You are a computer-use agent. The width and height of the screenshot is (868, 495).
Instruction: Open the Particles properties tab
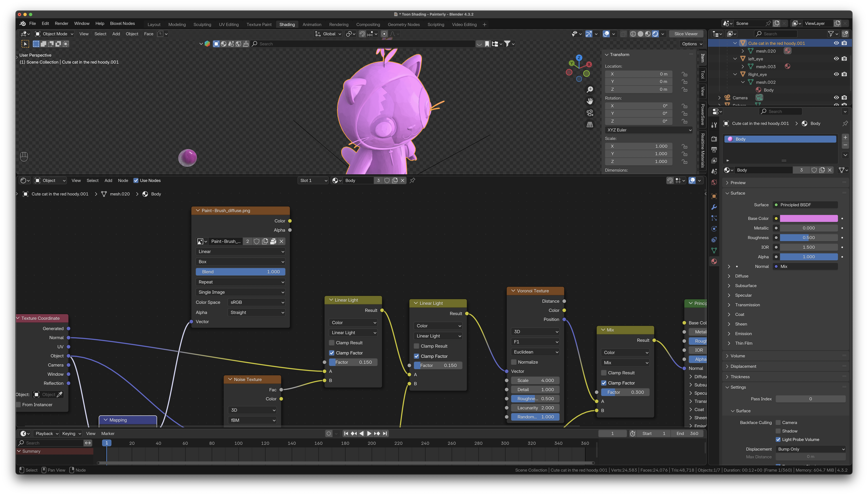714,218
